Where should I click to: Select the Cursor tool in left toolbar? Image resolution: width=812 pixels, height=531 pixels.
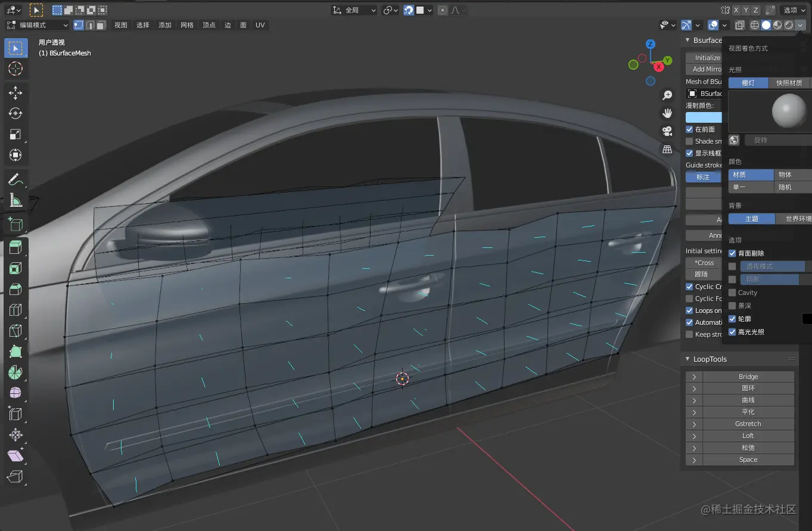point(15,69)
